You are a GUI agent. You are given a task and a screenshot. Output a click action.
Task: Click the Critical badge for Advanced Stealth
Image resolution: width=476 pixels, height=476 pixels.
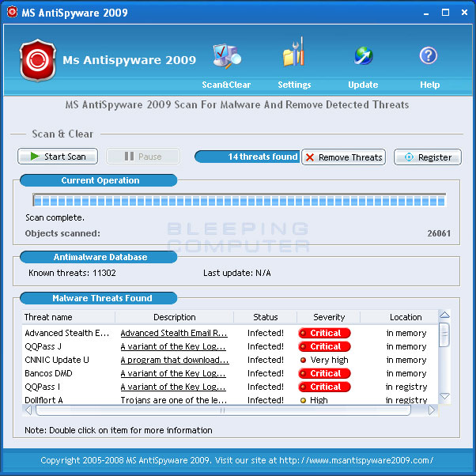[x=324, y=333]
